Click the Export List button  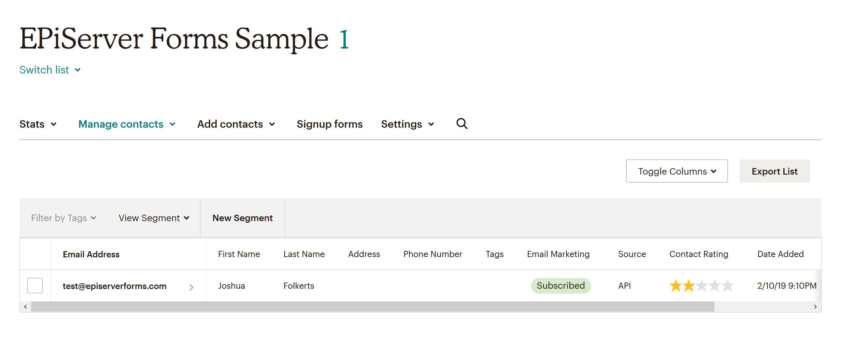[x=774, y=171]
